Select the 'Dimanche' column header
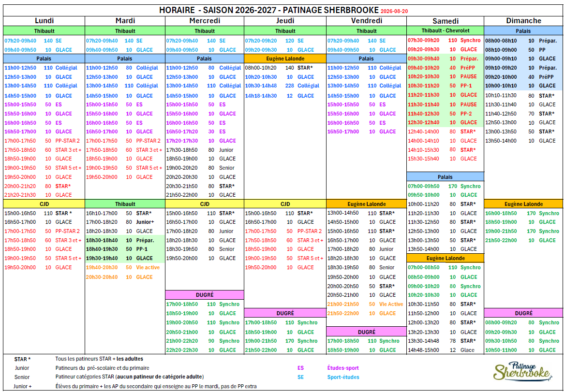 (x=523, y=21)
